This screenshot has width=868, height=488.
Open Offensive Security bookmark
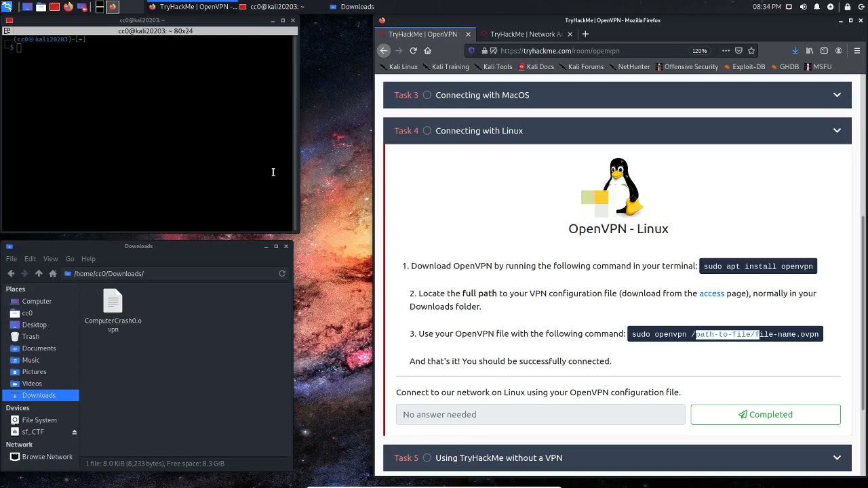tap(686, 67)
